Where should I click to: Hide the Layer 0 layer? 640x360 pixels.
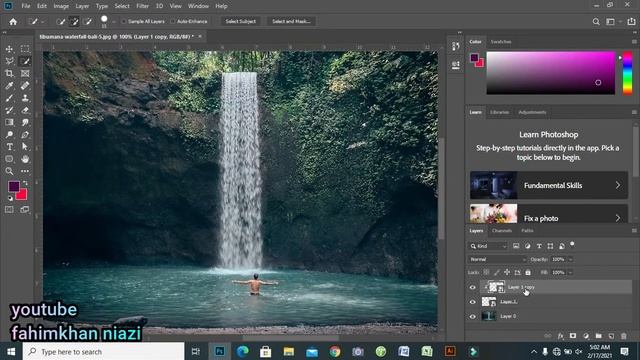(x=473, y=316)
